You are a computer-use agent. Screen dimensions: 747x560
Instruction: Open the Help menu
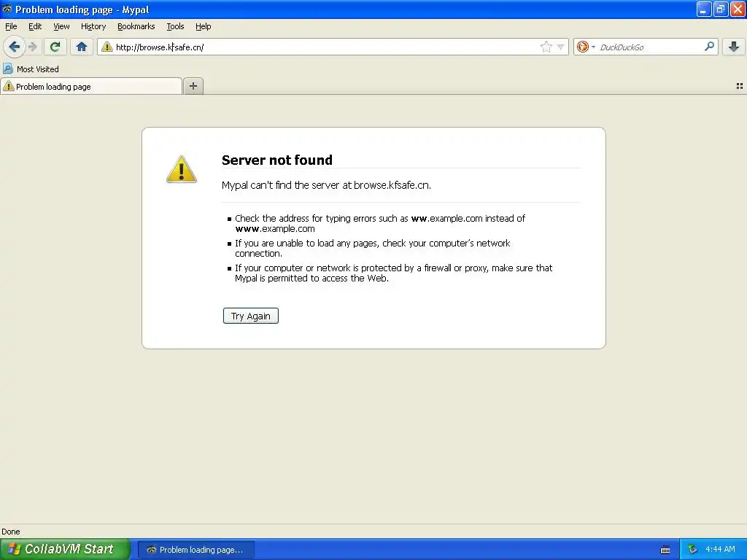coord(204,26)
